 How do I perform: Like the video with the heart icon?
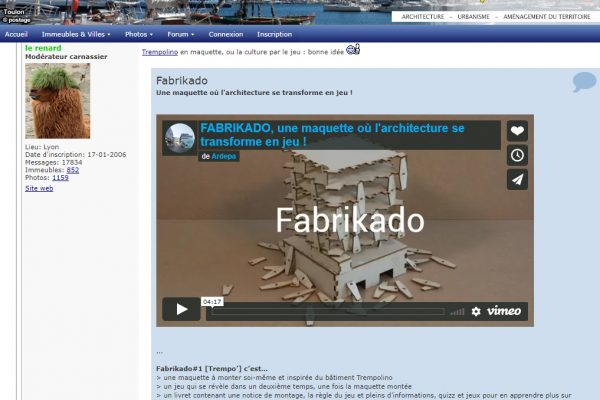click(517, 131)
